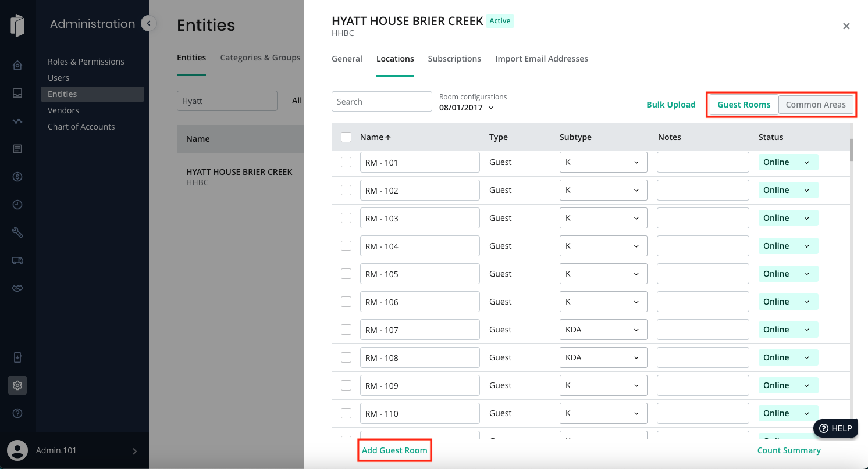The image size is (868, 469).
Task: Open the KDA Subtype dropdown for RM - 107
Action: point(603,330)
